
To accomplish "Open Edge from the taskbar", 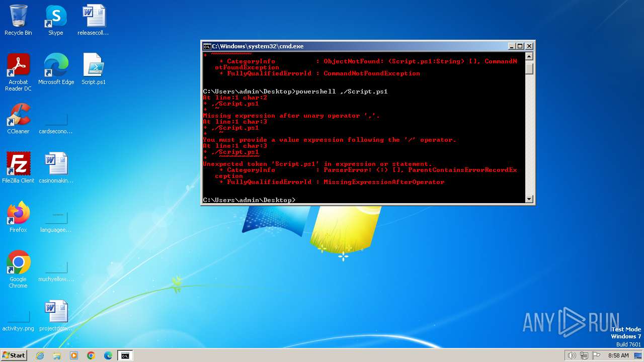I will (108, 355).
